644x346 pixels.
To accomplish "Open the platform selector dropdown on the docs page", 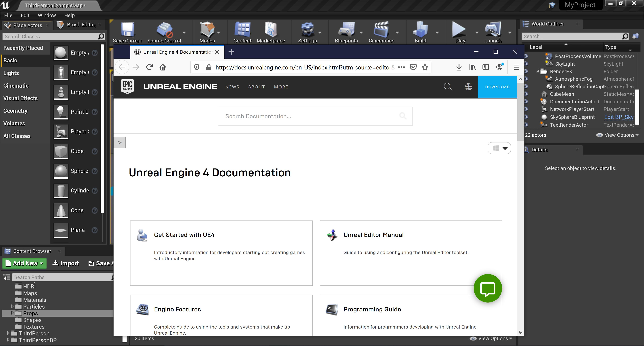I will coord(499,148).
